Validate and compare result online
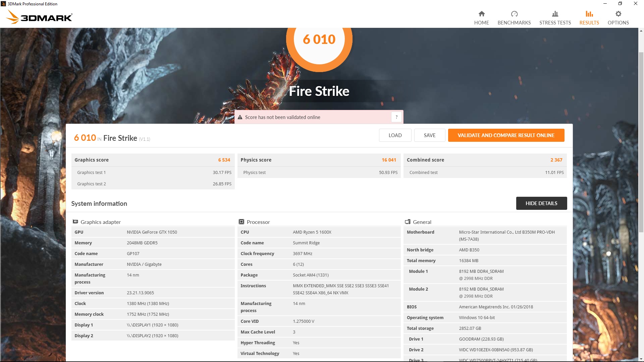644x362 pixels. click(x=506, y=135)
